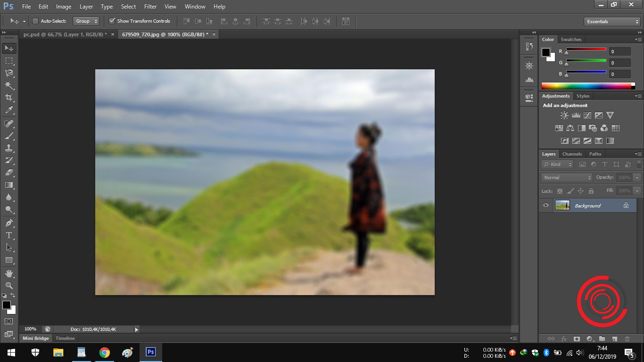Switch to the 679509_720.jpg document

165,34
